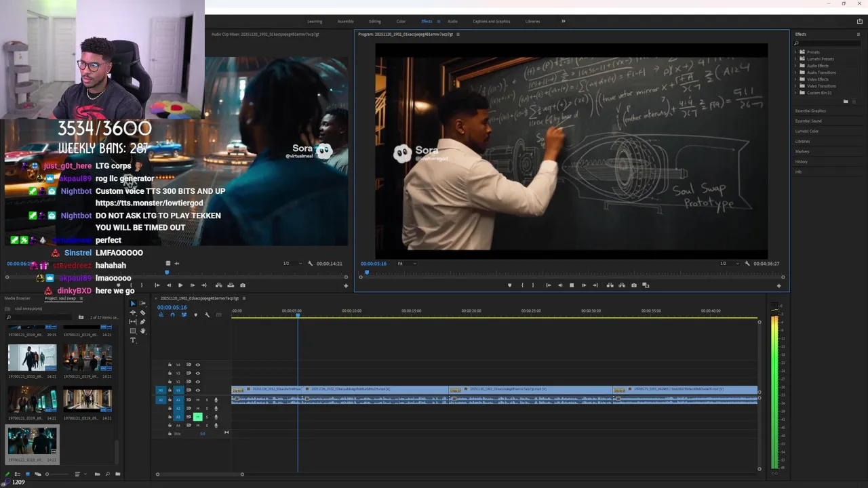
Task: Open Fit zoom level dropdown
Action: click(407, 263)
